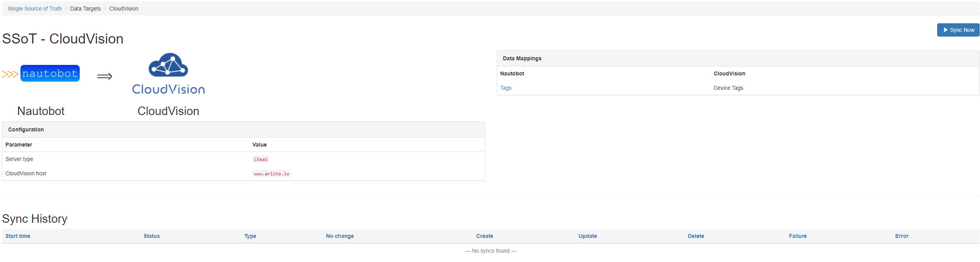Click the Sync History heading
The width and height of the screenshot is (980, 262).
[35, 219]
